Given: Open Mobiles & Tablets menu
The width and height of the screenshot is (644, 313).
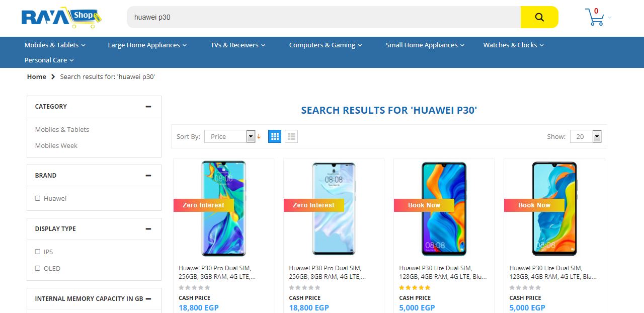Looking at the screenshot, I should (55, 45).
